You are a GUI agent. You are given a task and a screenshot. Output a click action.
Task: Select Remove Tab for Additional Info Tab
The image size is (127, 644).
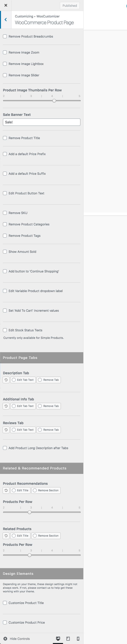pyautogui.click(x=49, y=406)
